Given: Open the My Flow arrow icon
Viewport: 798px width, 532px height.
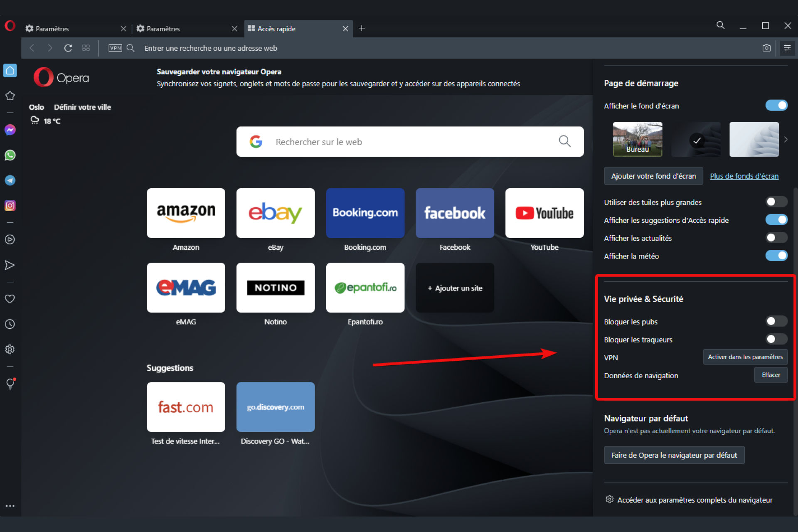Looking at the screenshot, I should 10,265.
